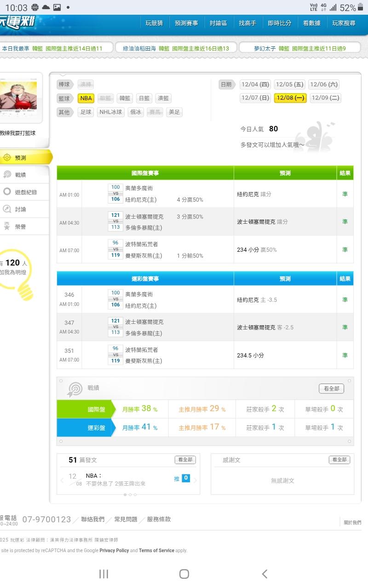Go to previous post with left chevron
The height and width of the screenshot is (588, 368).
pos(62,481)
